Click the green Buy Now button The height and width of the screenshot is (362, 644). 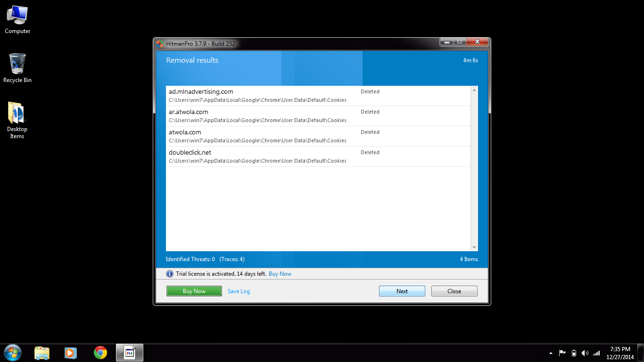click(x=194, y=291)
